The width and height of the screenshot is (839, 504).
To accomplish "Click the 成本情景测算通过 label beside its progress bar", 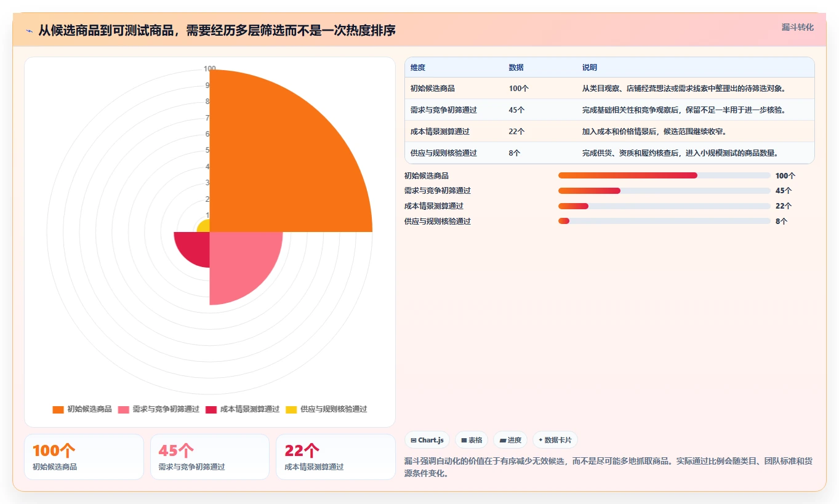I will point(434,206).
